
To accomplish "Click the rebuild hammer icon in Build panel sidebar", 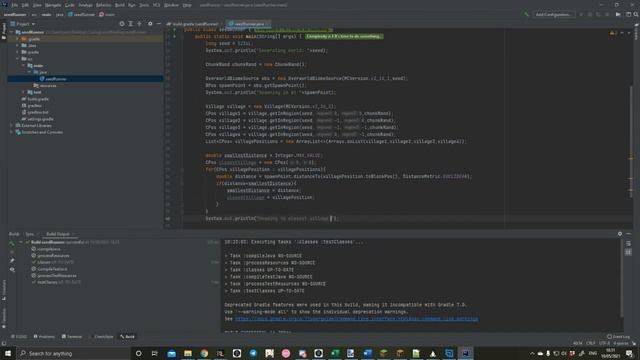I will [12, 243].
